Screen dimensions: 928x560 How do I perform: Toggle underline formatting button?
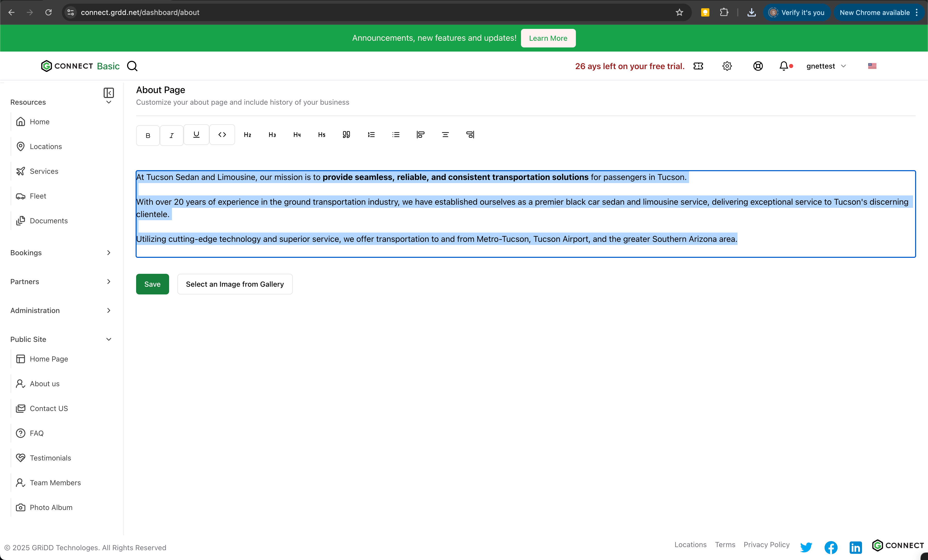coord(196,134)
